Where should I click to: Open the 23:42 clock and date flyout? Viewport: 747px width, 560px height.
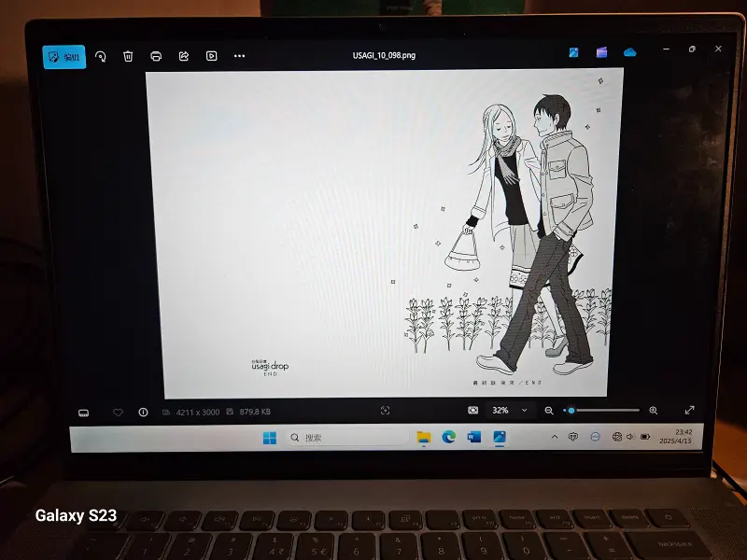coord(676,436)
